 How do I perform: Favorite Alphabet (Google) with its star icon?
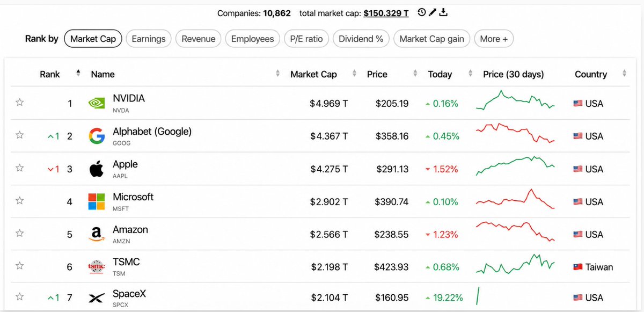point(20,135)
